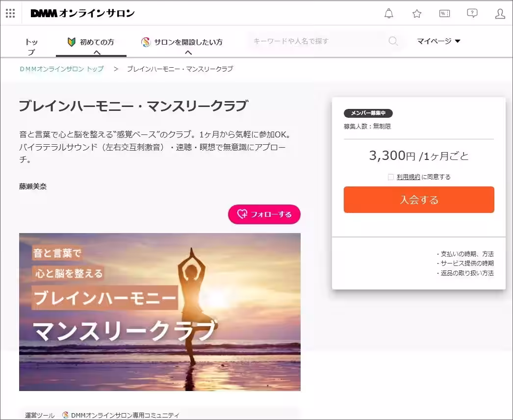This screenshot has width=513, height=420.
Task: Open help via question mark icon
Action: [472, 14]
